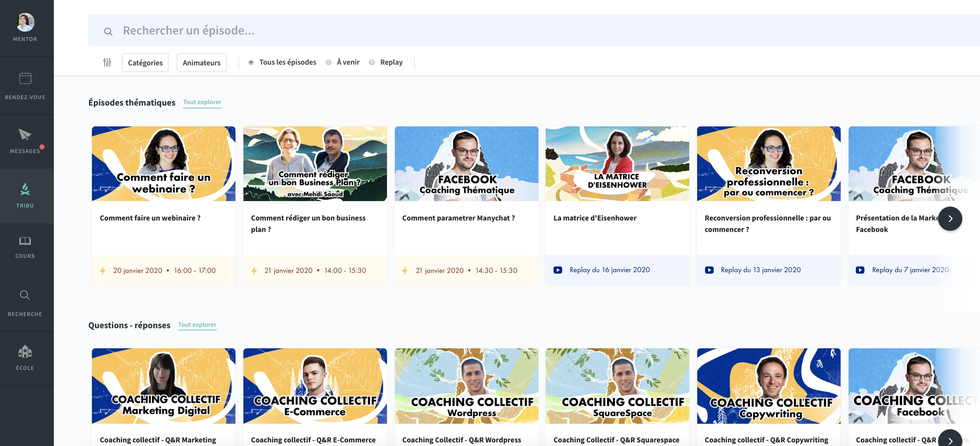This screenshot has height=446, width=980.
Task: Open Coaching Collectif SquareSpace thumbnail
Action: tap(617, 386)
